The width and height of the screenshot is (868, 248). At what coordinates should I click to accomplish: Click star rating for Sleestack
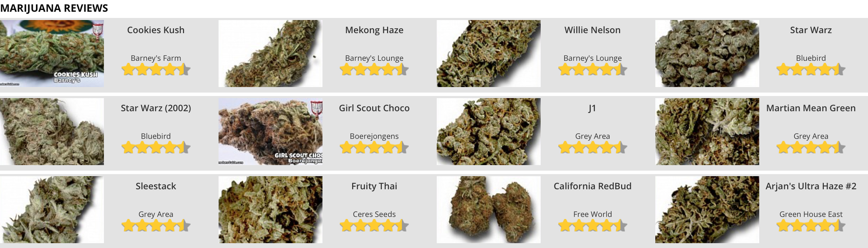click(156, 226)
